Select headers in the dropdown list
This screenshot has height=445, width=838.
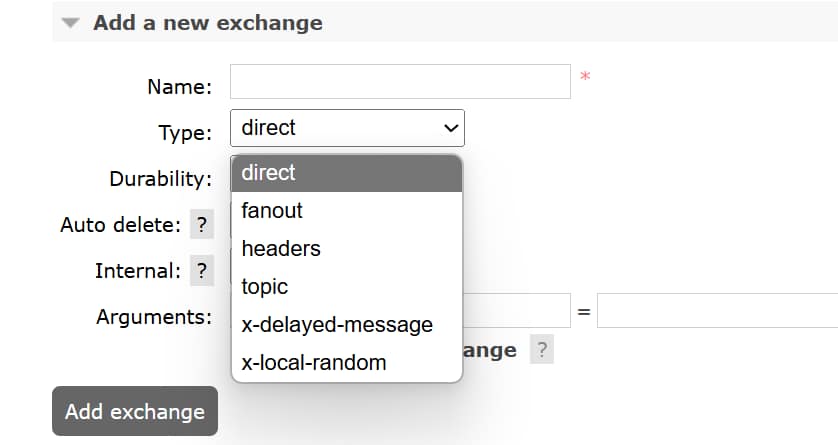tap(346, 249)
